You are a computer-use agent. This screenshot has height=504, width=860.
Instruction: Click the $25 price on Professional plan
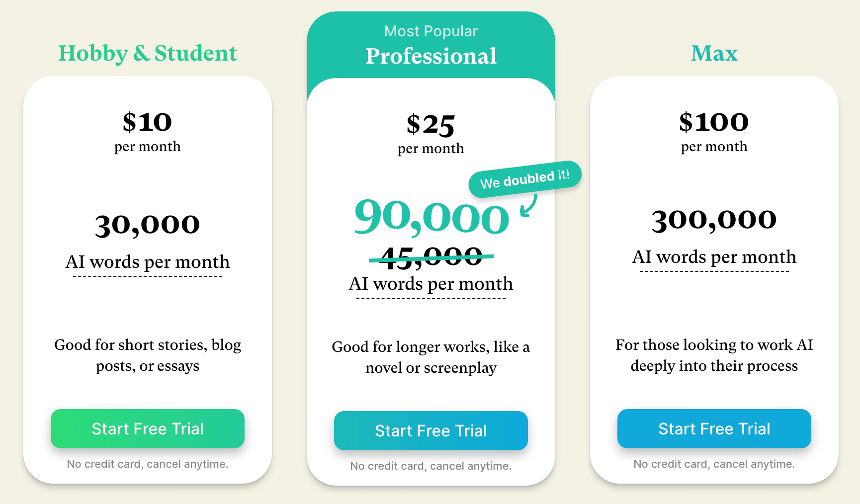[430, 125]
